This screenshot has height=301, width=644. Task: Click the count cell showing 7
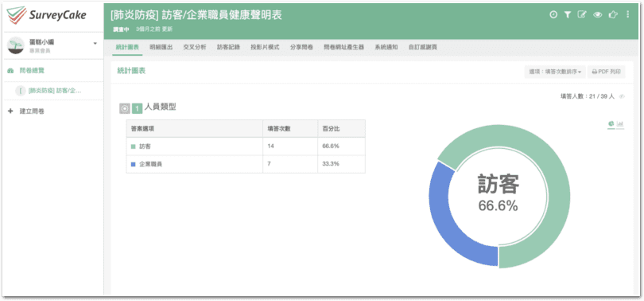click(290, 164)
